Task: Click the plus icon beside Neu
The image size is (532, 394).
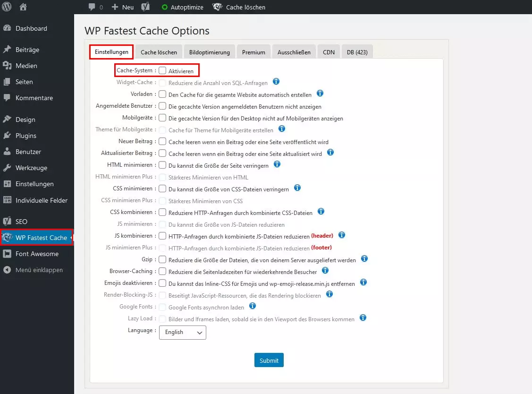Action: [115, 7]
